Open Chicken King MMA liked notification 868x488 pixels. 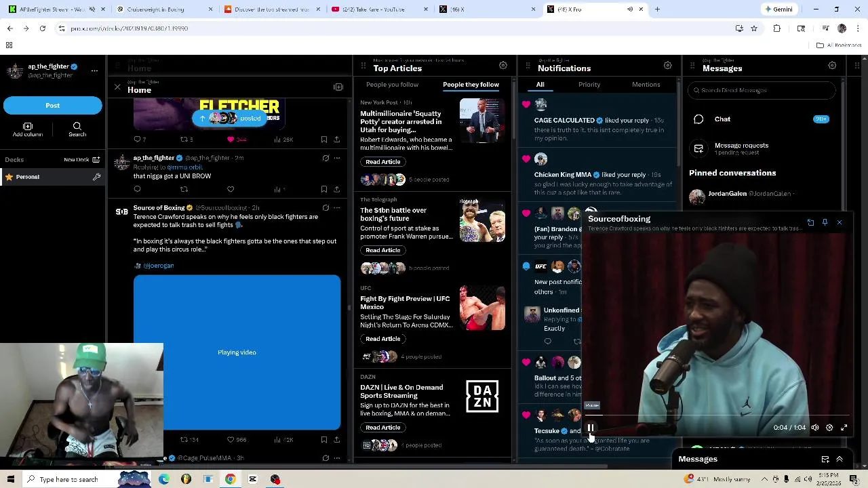tap(598, 176)
